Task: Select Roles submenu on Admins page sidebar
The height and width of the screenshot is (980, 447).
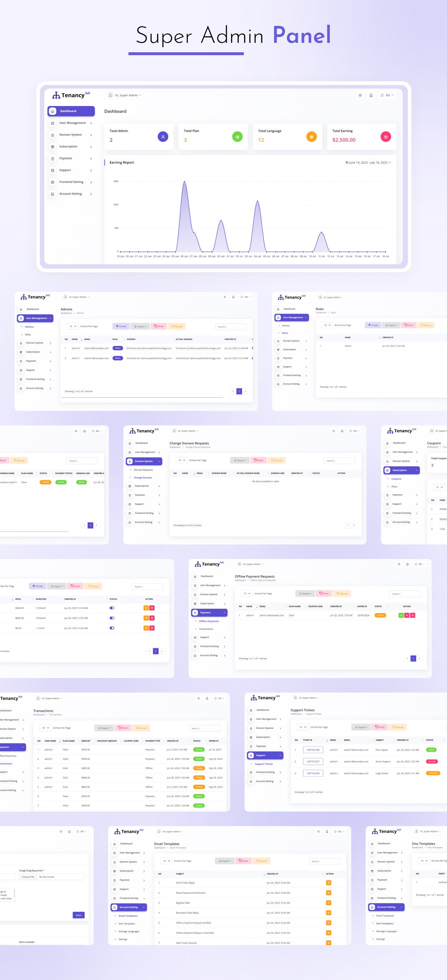Action: click(28, 334)
